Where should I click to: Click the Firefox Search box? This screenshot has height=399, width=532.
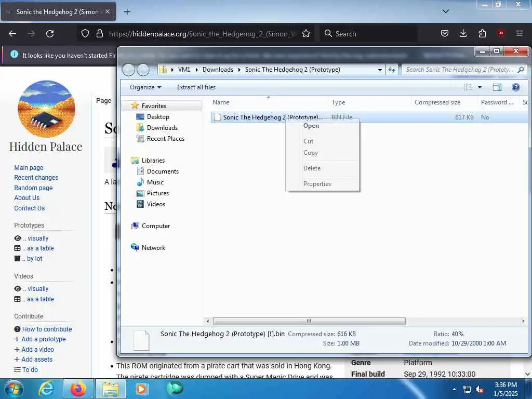point(368,34)
